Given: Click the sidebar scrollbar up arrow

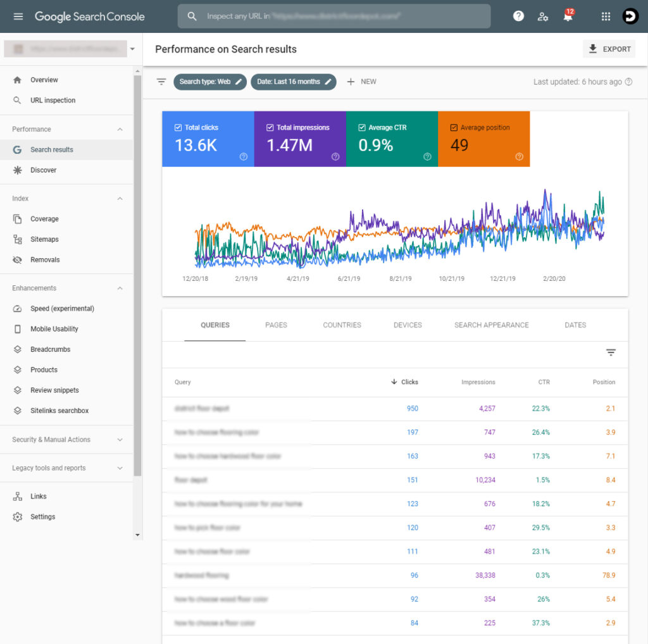Looking at the screenshot, I should point(137,71).
